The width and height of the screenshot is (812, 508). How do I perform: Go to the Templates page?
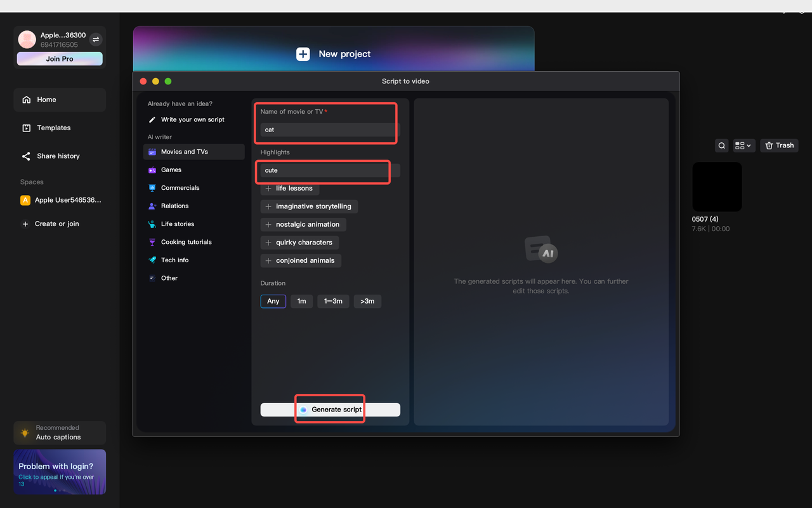tap(54, 128)
